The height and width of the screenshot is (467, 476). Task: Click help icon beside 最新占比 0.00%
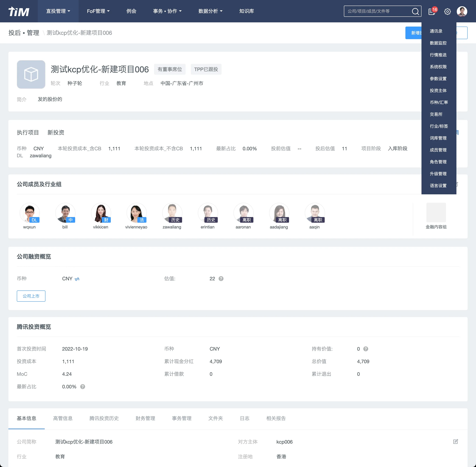click(83, 387)
